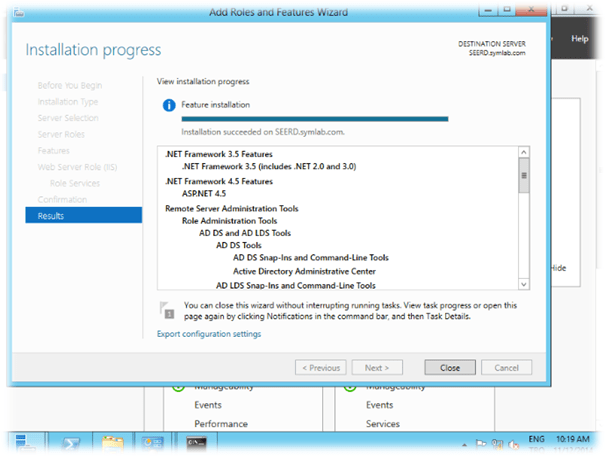This screenshot has height=456, width=605.
Task: Click the Start button on the taskbar
Action: 24,441
